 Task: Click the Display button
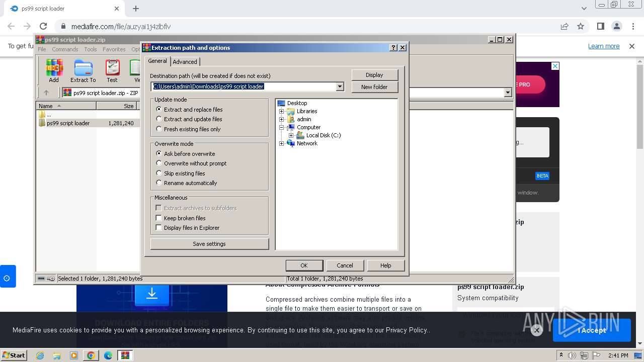374,75
